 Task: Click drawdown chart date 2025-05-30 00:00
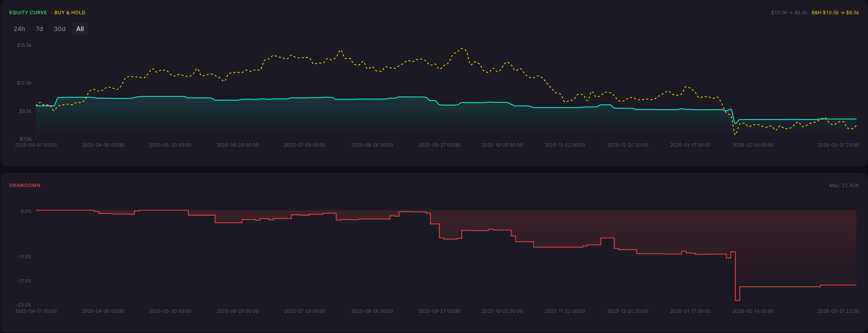(x=170, y=311)
